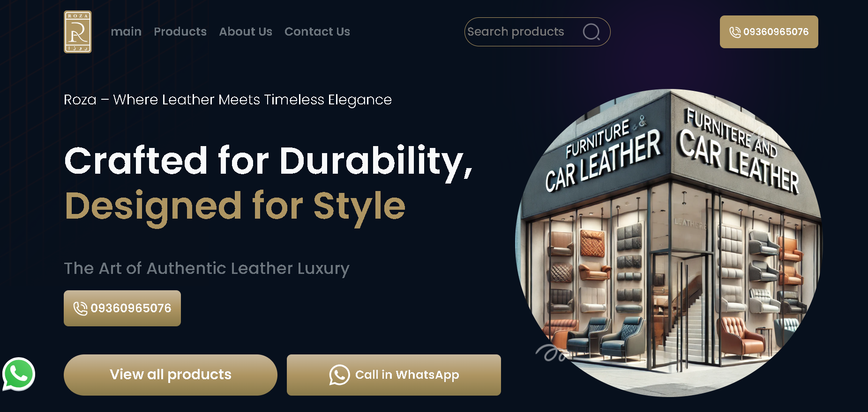Open the main menu item
The height and width of the screenshot is (412, 868).
[x=126, y=31]
